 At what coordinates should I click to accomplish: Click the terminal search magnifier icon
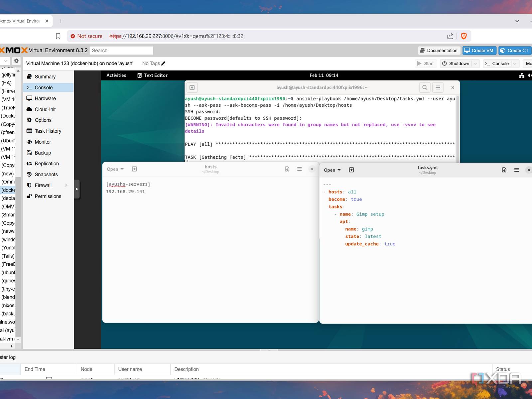[425, 87]
